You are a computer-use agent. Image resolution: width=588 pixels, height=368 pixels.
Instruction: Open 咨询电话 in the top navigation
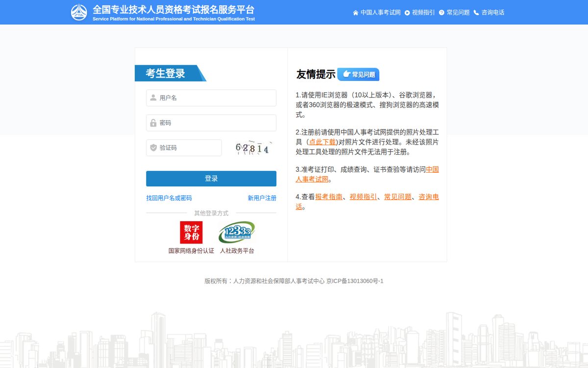[493, 13]
